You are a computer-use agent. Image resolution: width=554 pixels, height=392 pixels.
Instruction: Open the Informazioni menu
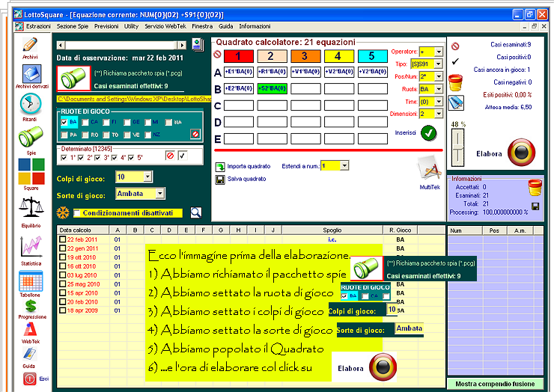pyautogui.click(x=255, y=26)
